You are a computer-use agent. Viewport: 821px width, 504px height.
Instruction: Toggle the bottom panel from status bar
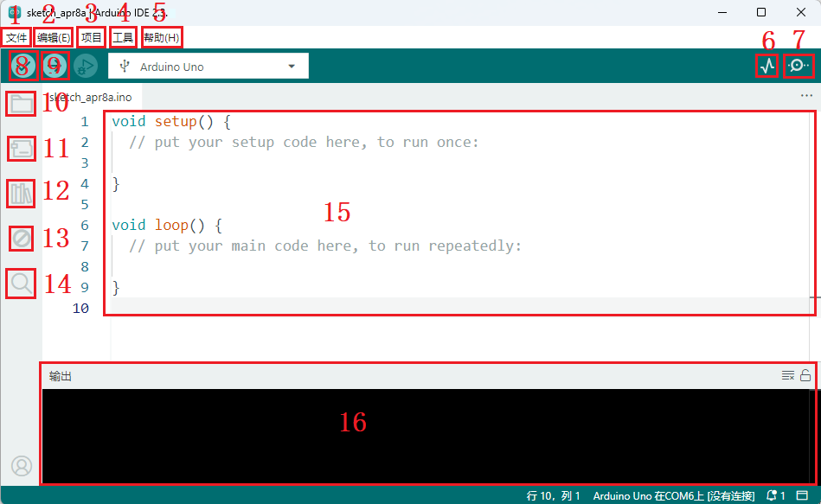802,495
